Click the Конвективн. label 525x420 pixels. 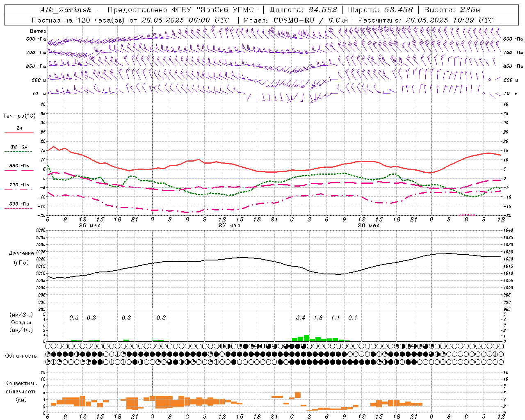point(21,383)
